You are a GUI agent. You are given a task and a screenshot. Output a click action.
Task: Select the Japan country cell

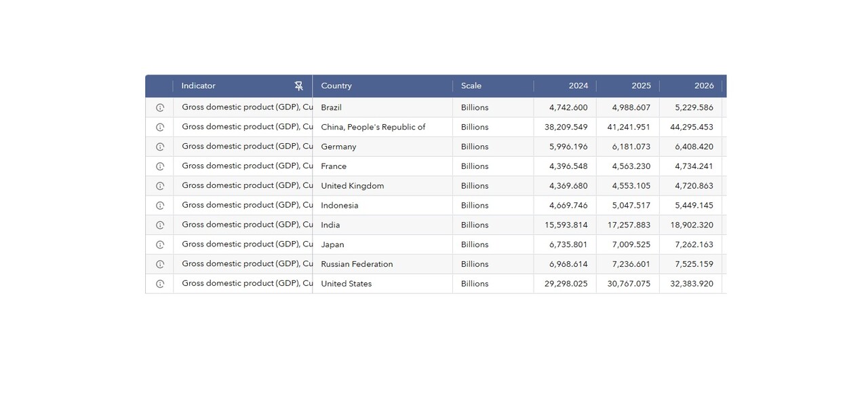click(x=332, y=244)
